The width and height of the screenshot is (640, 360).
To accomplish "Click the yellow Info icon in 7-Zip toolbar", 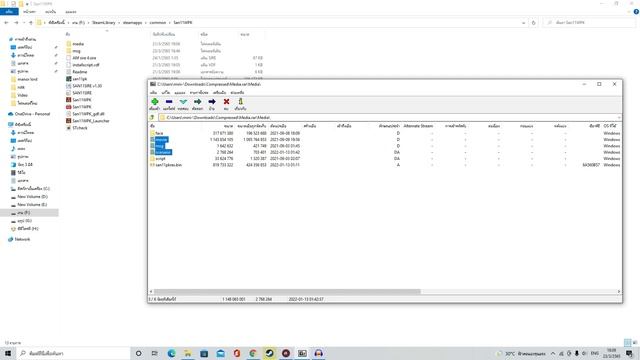I will coord(240,102).
